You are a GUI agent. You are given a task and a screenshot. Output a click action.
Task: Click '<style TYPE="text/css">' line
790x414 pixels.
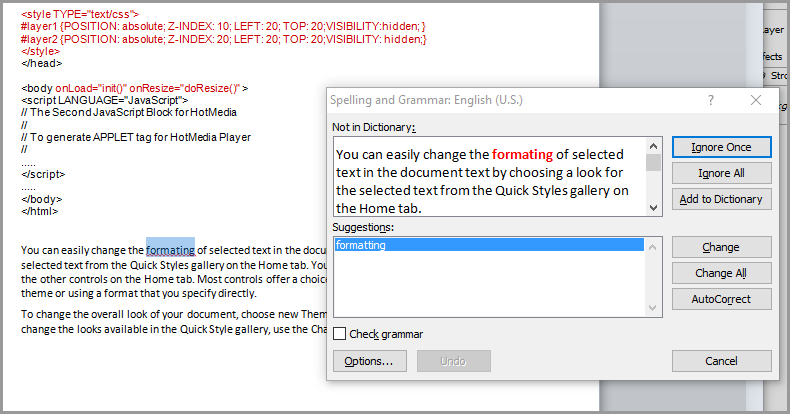[x=80, y=14]
